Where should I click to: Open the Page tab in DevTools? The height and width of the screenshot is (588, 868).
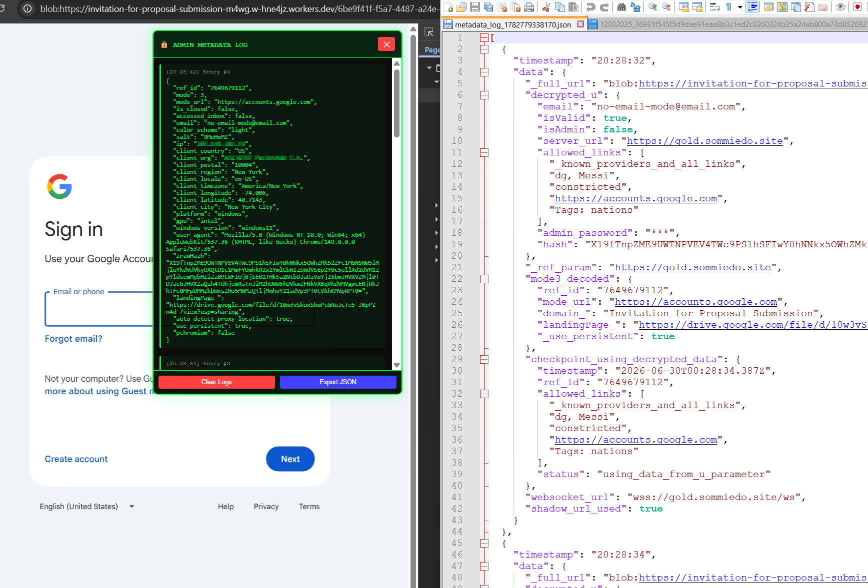point(432,49)
